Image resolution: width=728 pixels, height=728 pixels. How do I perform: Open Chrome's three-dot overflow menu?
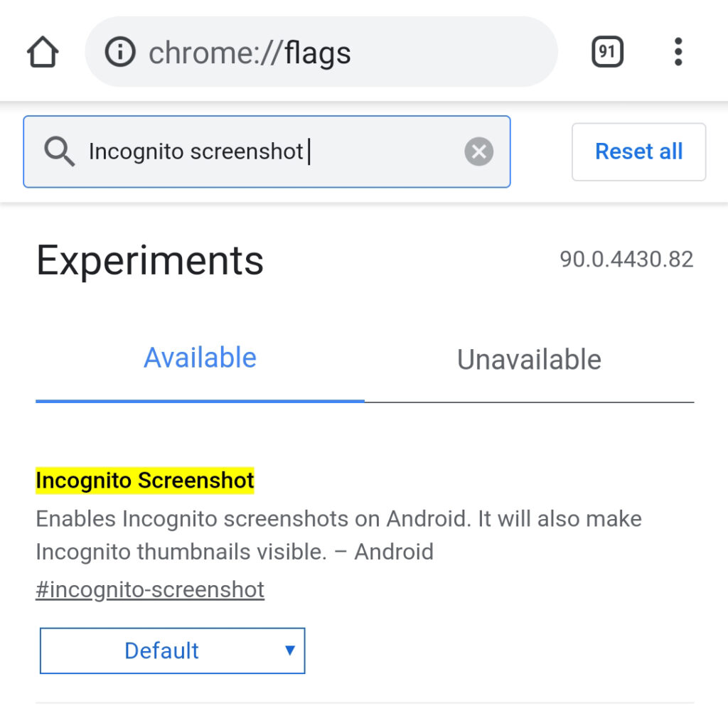click(678, 51)
